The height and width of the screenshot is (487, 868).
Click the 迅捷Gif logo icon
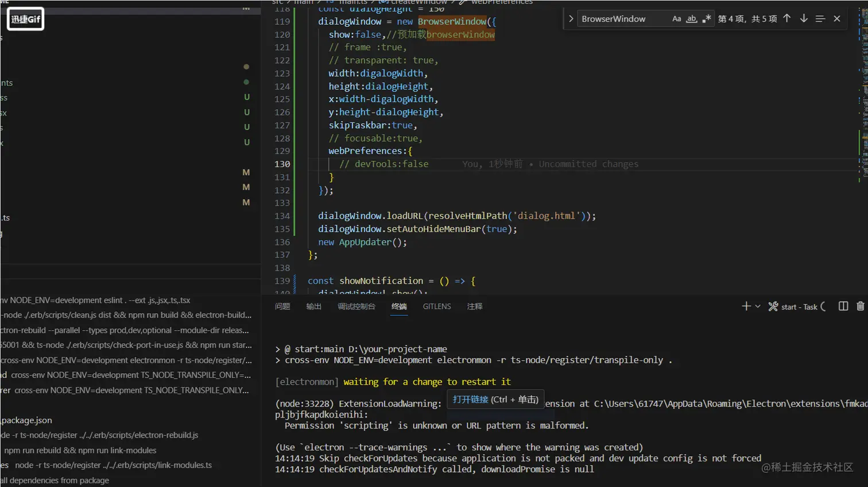[x=26, y=19]
